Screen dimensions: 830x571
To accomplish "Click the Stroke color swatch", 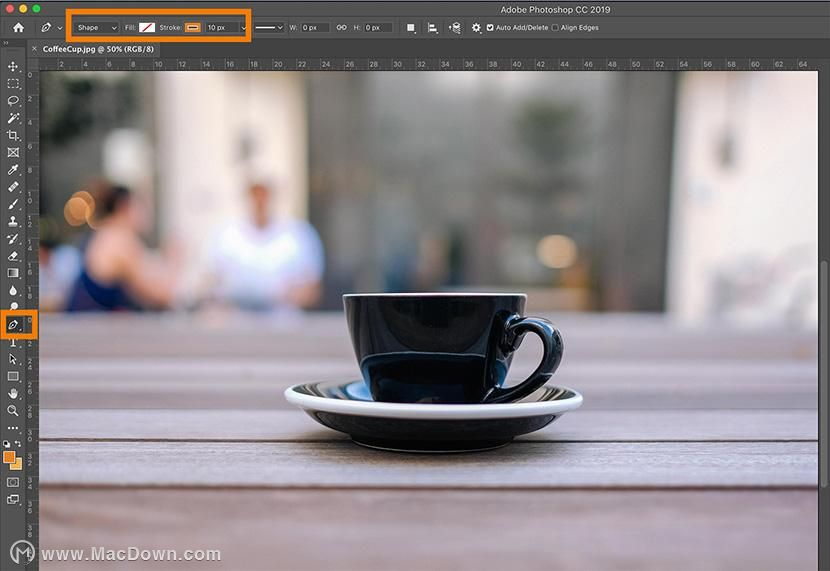I will [193, 28].
